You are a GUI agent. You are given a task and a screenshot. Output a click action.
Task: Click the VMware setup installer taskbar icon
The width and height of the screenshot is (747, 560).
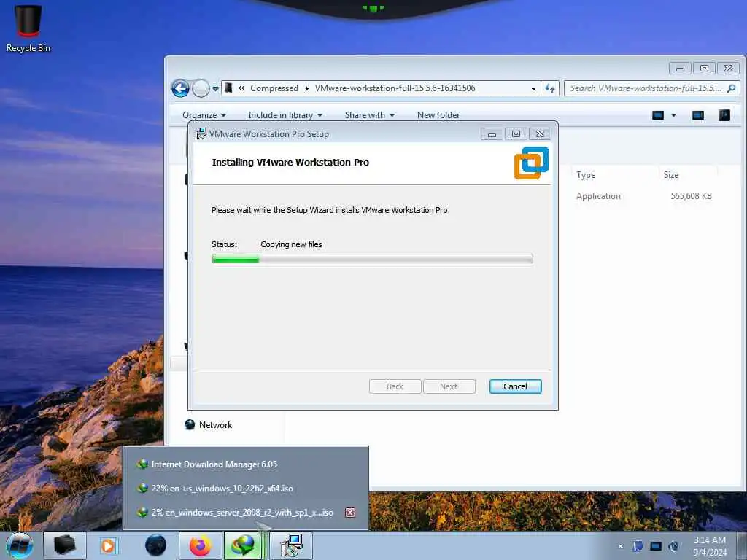(291, 545)
